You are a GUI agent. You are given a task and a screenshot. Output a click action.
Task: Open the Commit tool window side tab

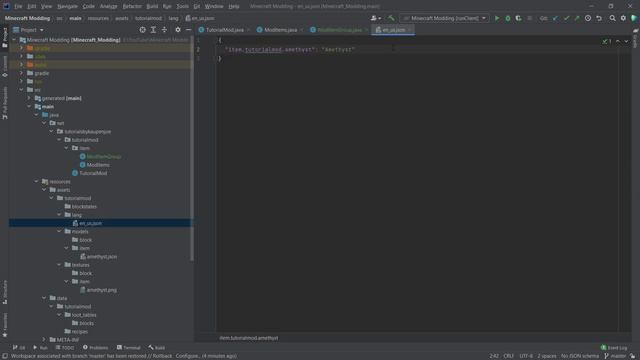tap(4, 67)
